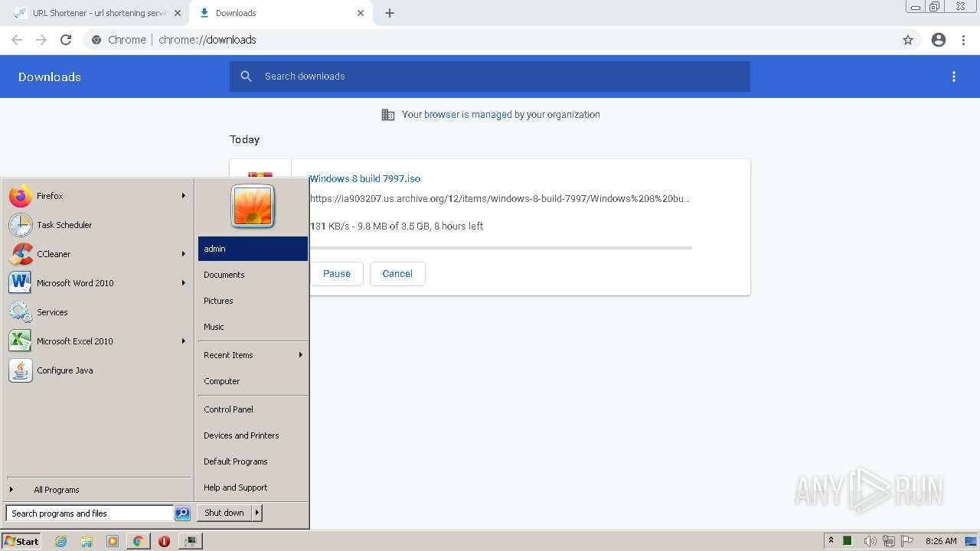Open the media player taskbar icon
Screen dimensions: 980x551
(113, 541)
